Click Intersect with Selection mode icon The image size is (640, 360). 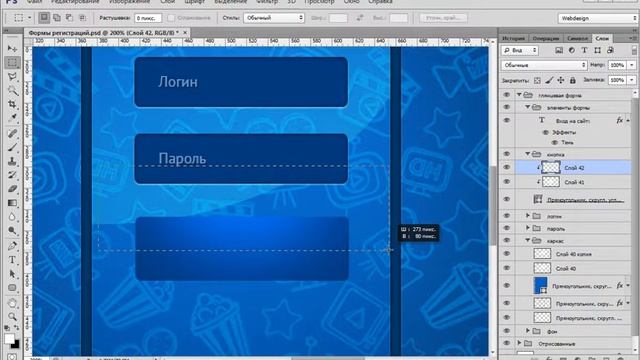tap(82, 18)
